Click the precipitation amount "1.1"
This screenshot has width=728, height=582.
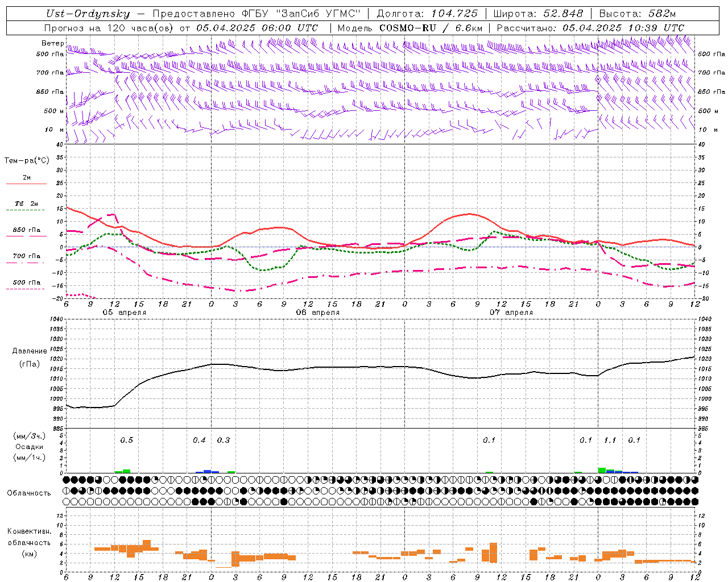pos(610,440)
